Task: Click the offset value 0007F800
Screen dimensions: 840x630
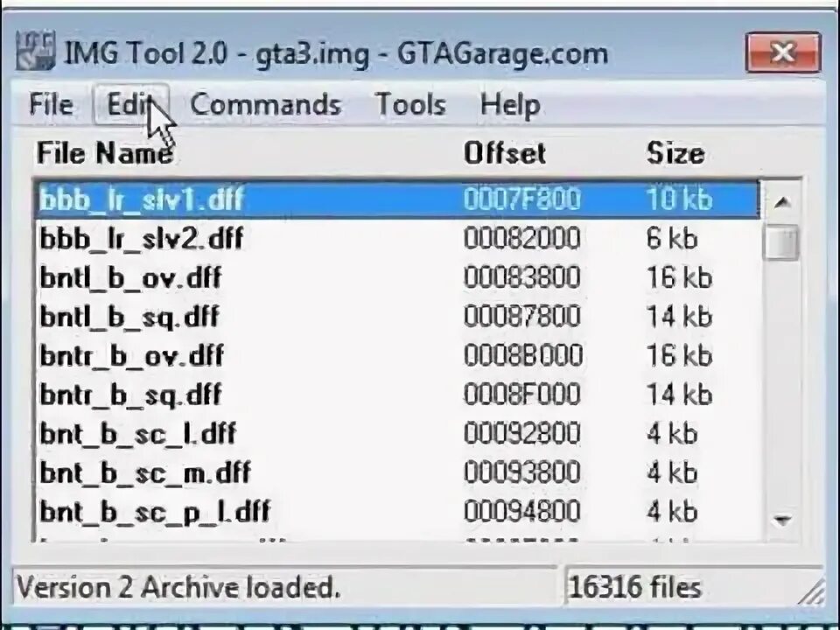Action: (x=522, y=199)
